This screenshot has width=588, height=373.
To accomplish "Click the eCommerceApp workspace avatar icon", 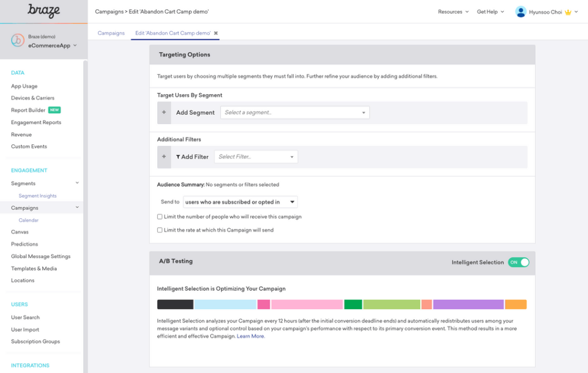I will (18, 41).
